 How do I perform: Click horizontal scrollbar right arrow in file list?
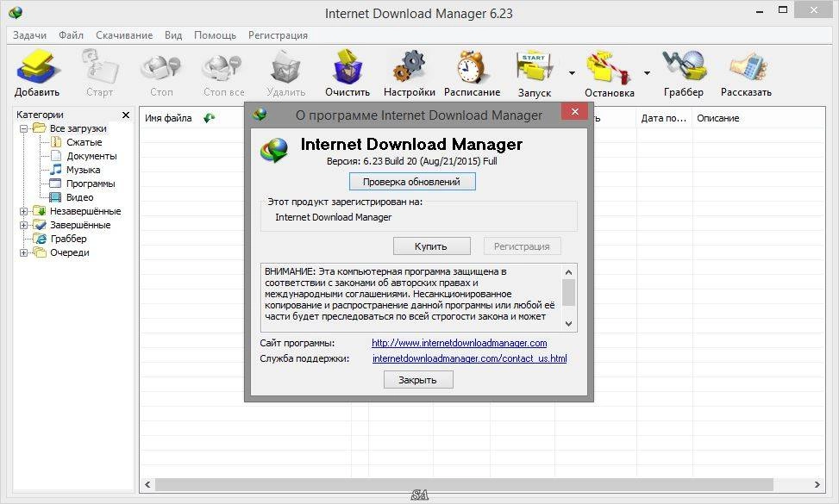click(817, 485)
